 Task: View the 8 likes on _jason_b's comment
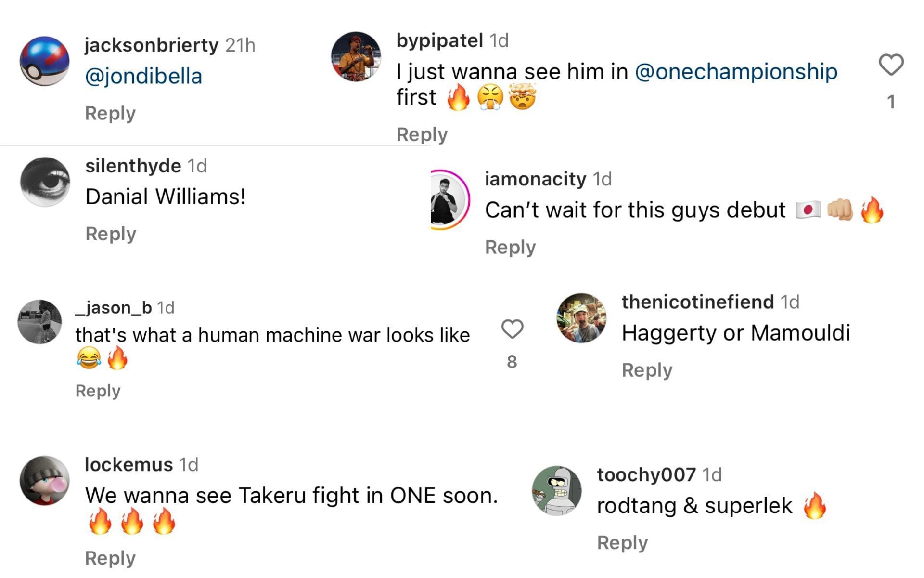pyautogui.click(x=512, y=361)
